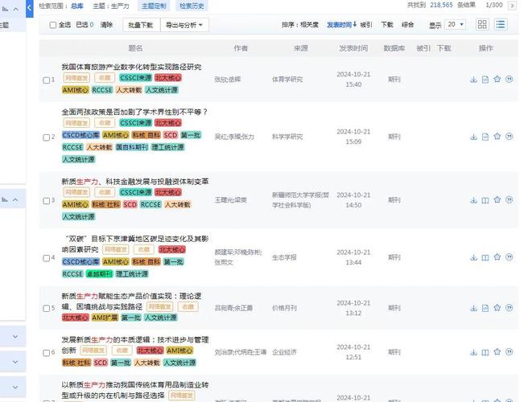Open the 显示 20 per-page dropdown

(x=456, y=24)
